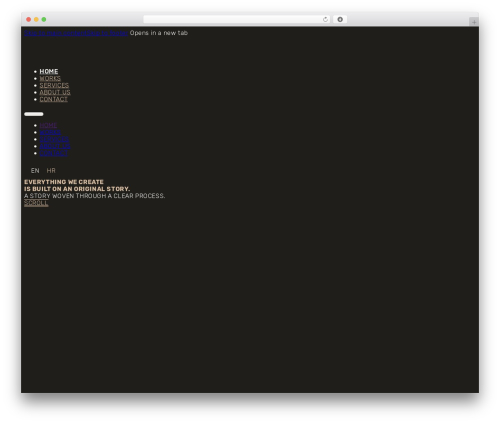Open the blue CONTACT link
This screenshot has height=423, width=500.
54,153
